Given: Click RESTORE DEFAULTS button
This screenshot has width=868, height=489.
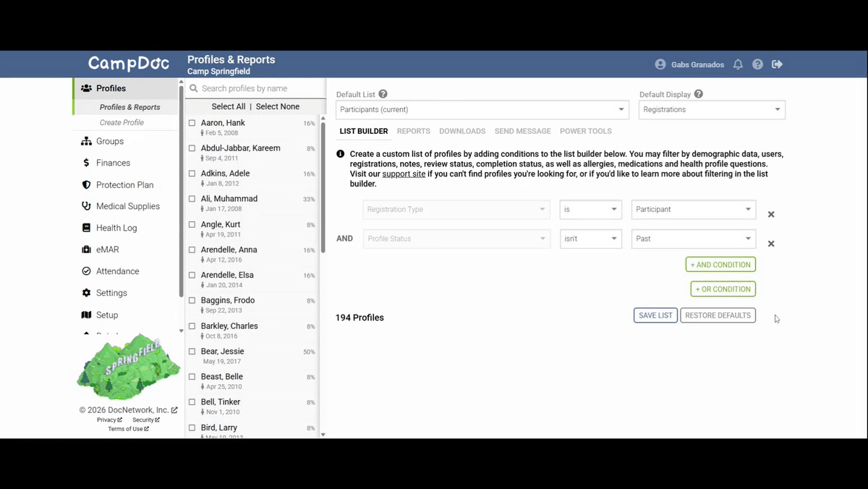Looking at the screenshot, I should [718, 315].
